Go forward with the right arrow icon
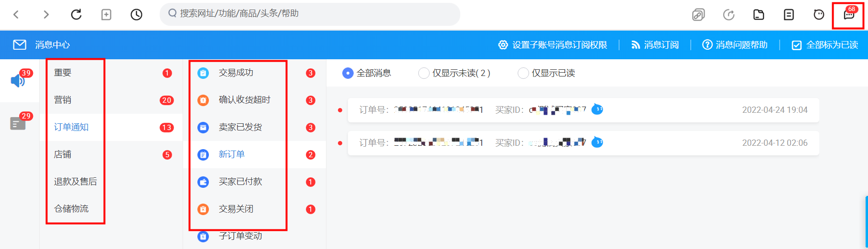 coord(46,14)
